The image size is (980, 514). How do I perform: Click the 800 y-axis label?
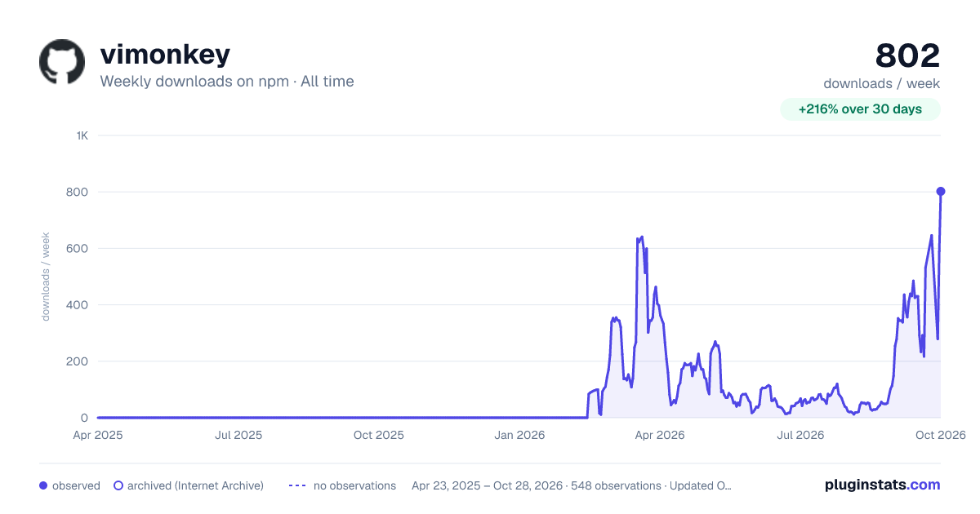coord(78,192)
